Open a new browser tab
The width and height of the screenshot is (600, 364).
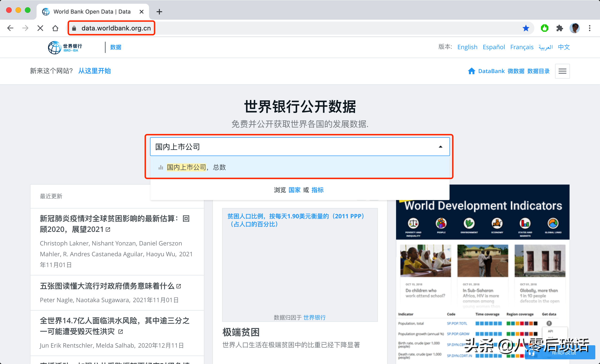(x=159, y=12)
